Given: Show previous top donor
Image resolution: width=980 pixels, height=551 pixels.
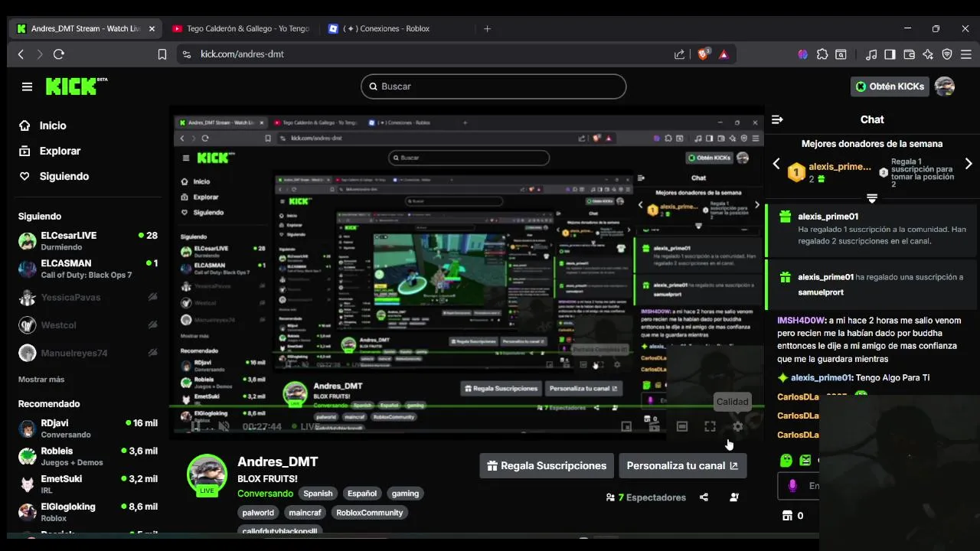Looking at the screenshot, I should pos(776,164).
